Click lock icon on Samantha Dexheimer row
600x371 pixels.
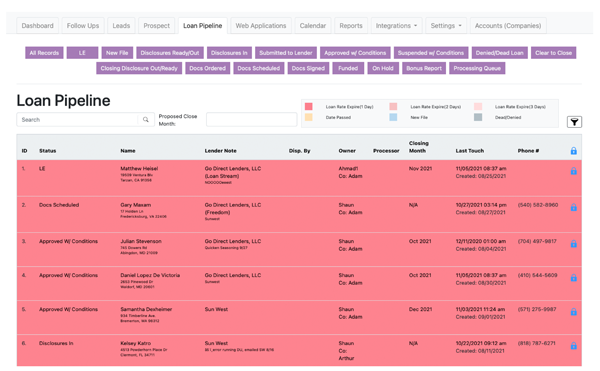tap(573, 312)
